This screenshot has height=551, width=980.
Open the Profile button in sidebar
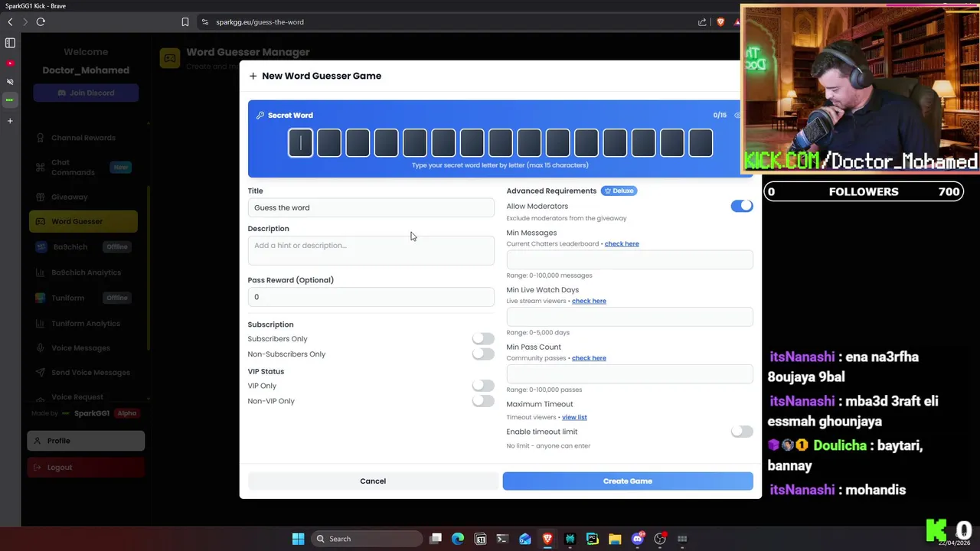pyautogui.click(x=86, y=441)
